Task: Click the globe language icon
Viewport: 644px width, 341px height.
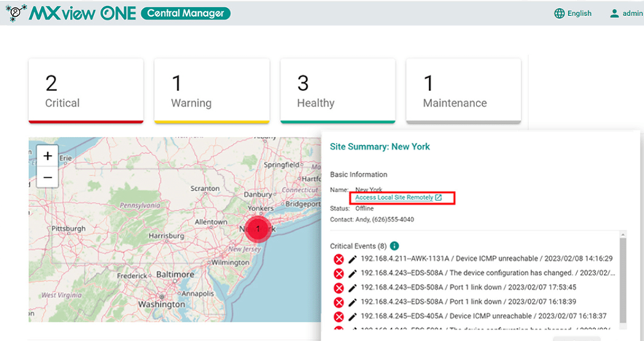Action: (x=559, y=13)
